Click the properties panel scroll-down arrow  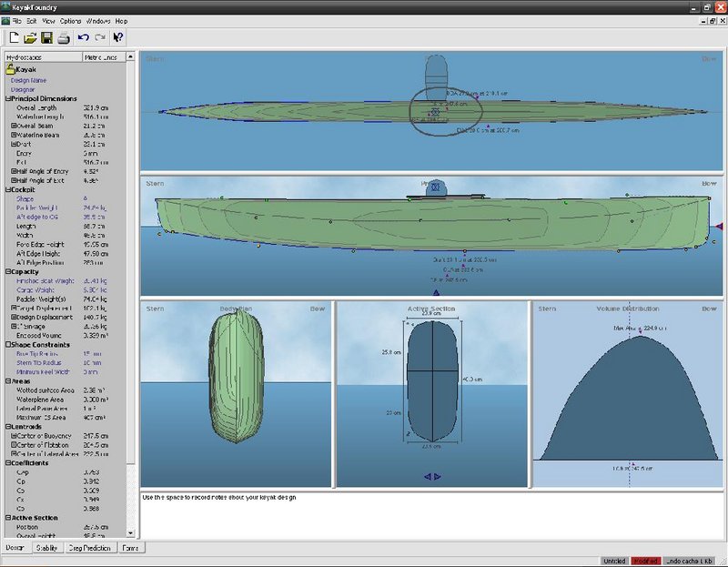pyautogui.click(x=130, y=533)
